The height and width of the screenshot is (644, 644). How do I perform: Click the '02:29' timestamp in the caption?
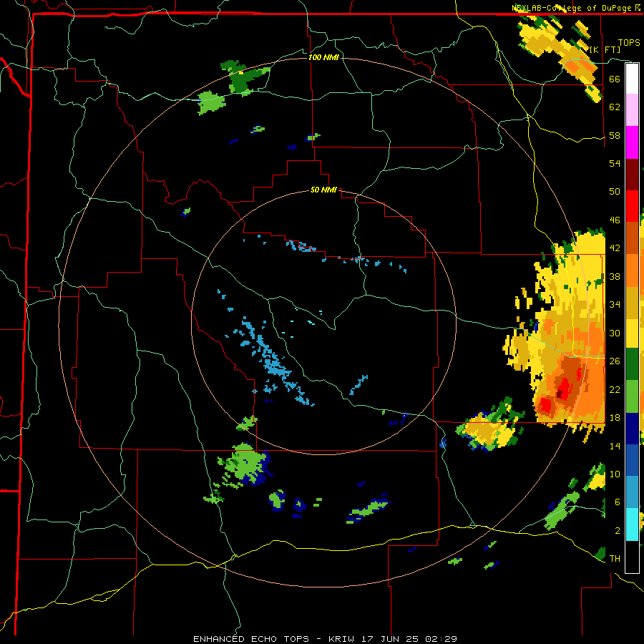441,639
